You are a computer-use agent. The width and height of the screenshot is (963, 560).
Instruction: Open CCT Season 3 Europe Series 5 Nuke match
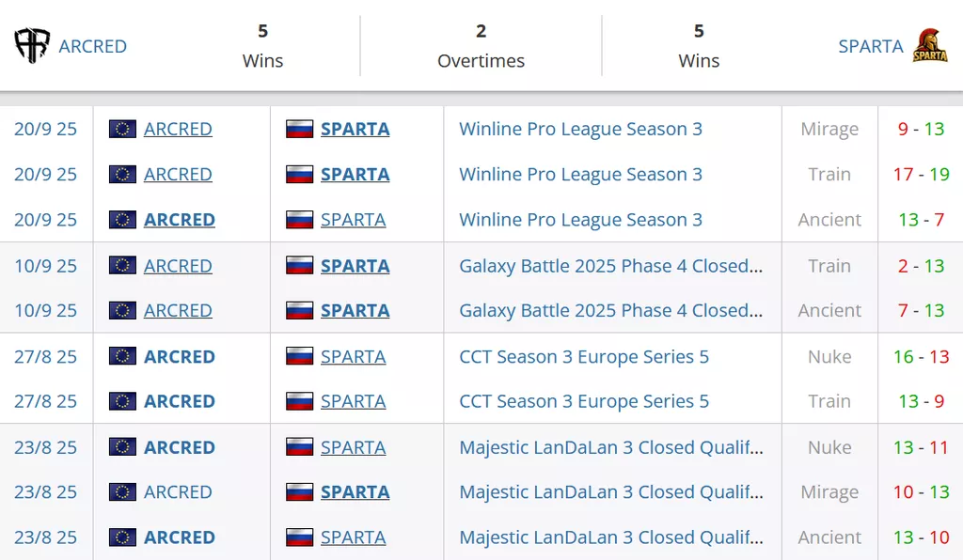[x=584, y=356]
